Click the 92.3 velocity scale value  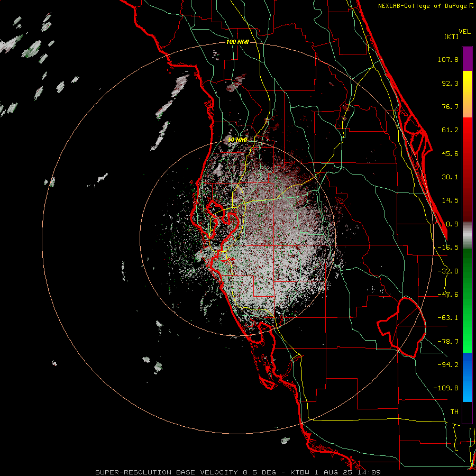pyautogui.click(x=450, y=83)
